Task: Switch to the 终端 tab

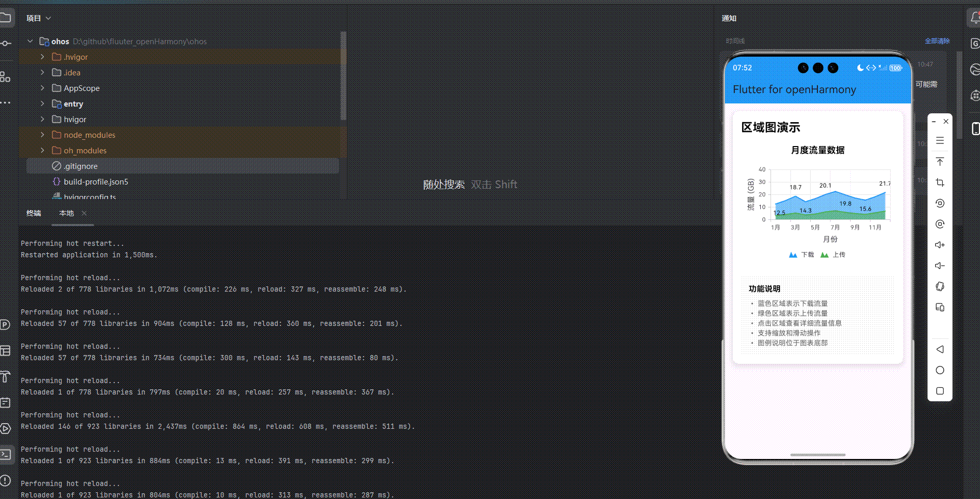Action: pyautogui.click(x=34, y=213)
